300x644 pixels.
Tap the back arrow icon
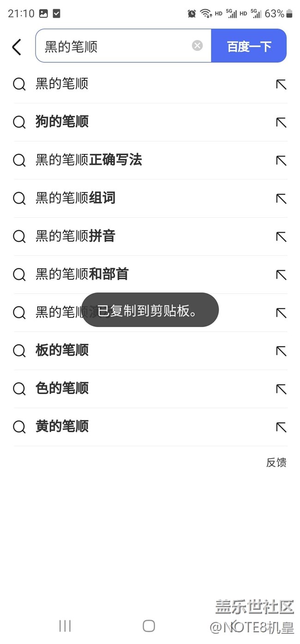pyautogui.click(x=17, y=47)
